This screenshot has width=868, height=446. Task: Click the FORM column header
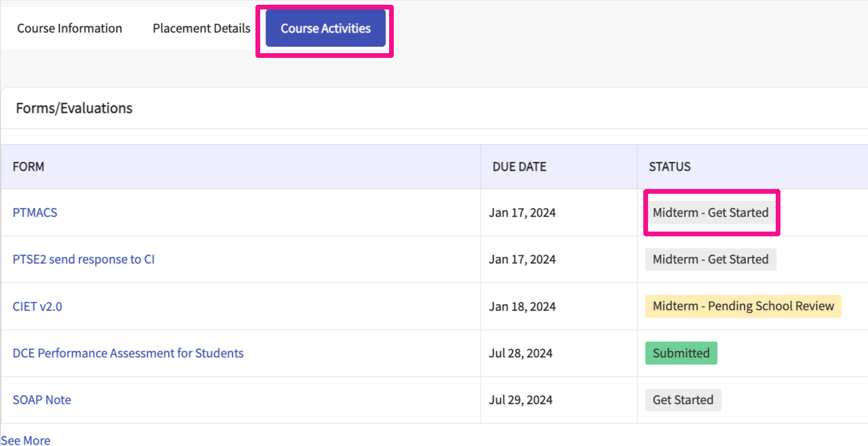28,167
